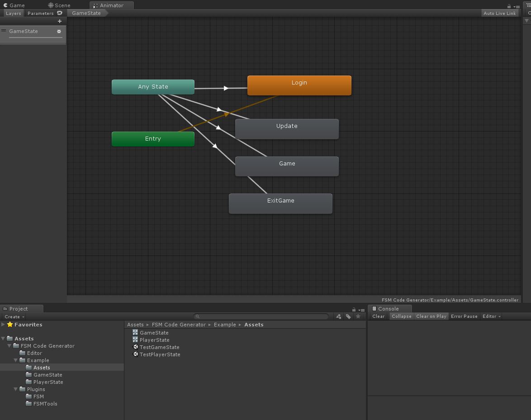Viewport: 531px width, 420px height.
Task: Open the Create dropdown in Project
Action: [14, 317]
